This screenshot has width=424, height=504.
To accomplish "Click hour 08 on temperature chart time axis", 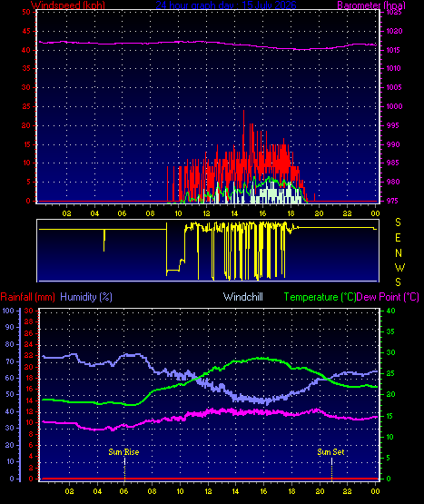I will pyautogui.click(x=152, y=491).
